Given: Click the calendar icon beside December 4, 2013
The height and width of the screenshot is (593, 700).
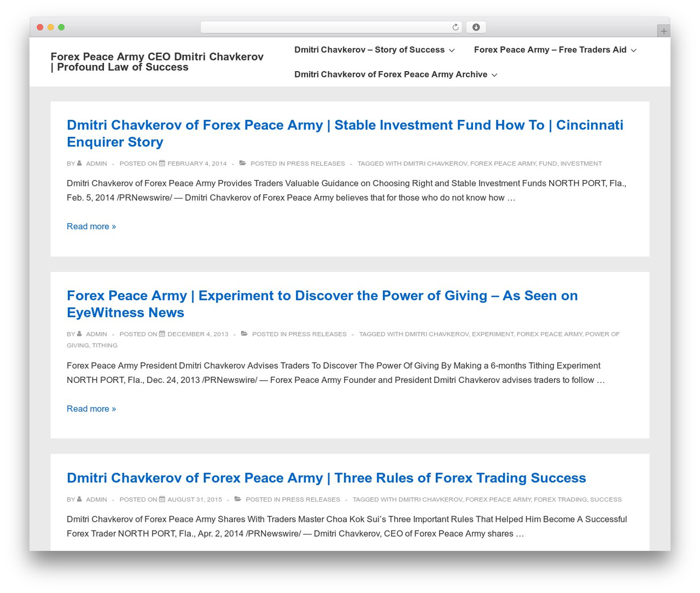Looking at the screenshot, I should (162, 334).
